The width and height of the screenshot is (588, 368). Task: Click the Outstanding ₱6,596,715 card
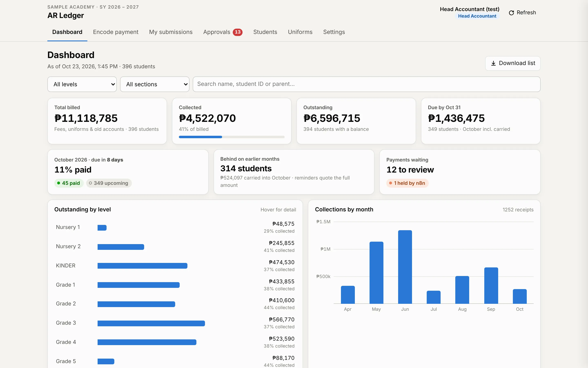click(x=356, y=121)
